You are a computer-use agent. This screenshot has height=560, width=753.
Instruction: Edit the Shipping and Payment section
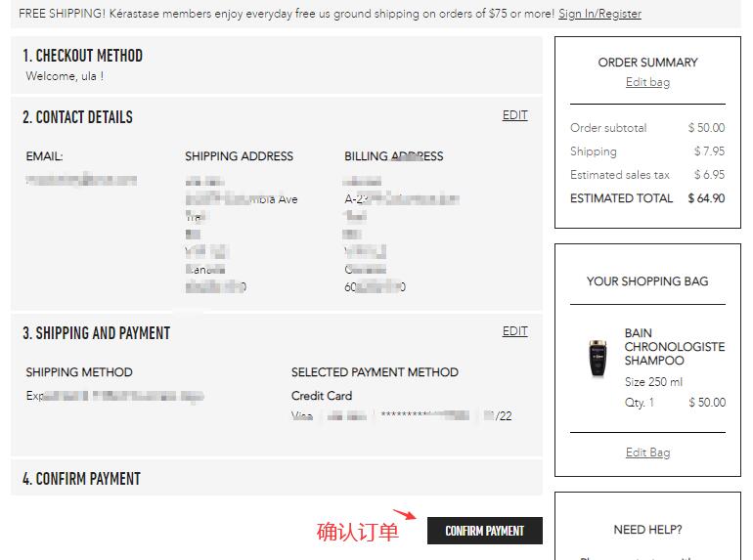(514, 331)
